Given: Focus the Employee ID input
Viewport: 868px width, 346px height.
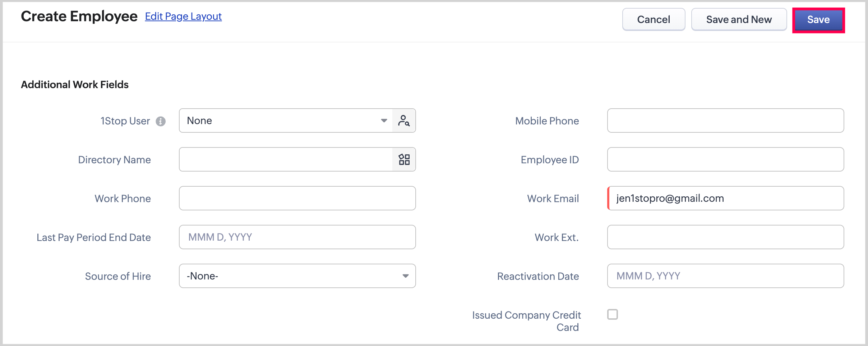Looking at the screenshot, I should click(725, 160).
